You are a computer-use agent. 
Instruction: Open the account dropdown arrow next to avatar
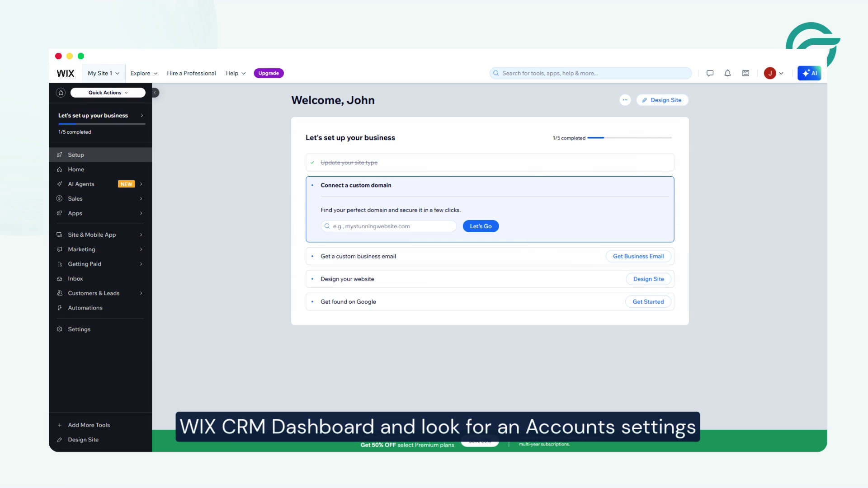781,73
